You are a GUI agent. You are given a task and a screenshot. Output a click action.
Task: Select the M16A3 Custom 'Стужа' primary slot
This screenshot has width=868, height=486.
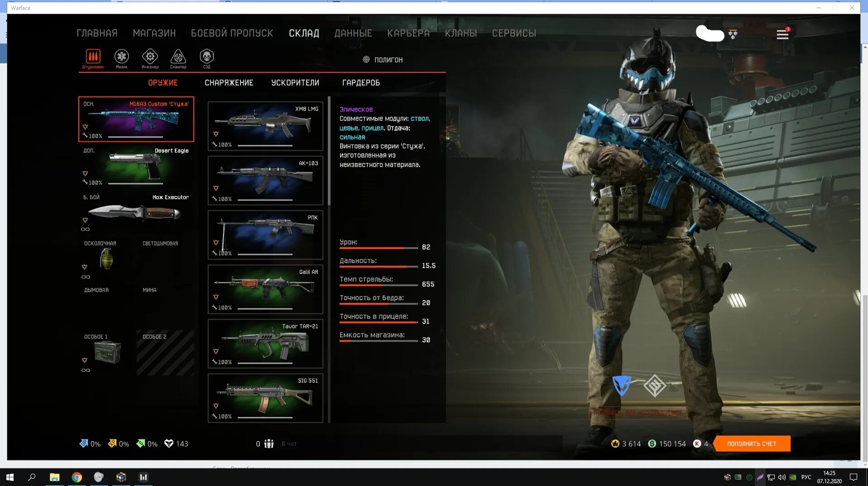coord(136,119)
